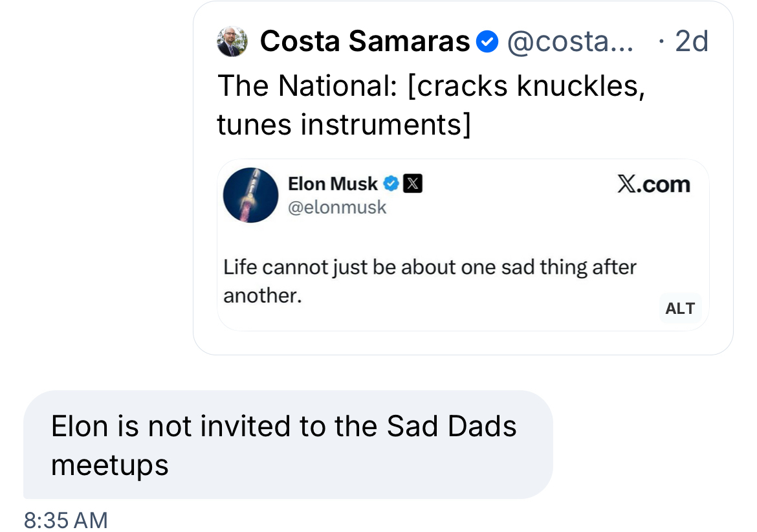The width and height of the screenshot is (757, 532).
Task: Click the "The National: [cracks knuckles," text line
Action: (431, 86)
